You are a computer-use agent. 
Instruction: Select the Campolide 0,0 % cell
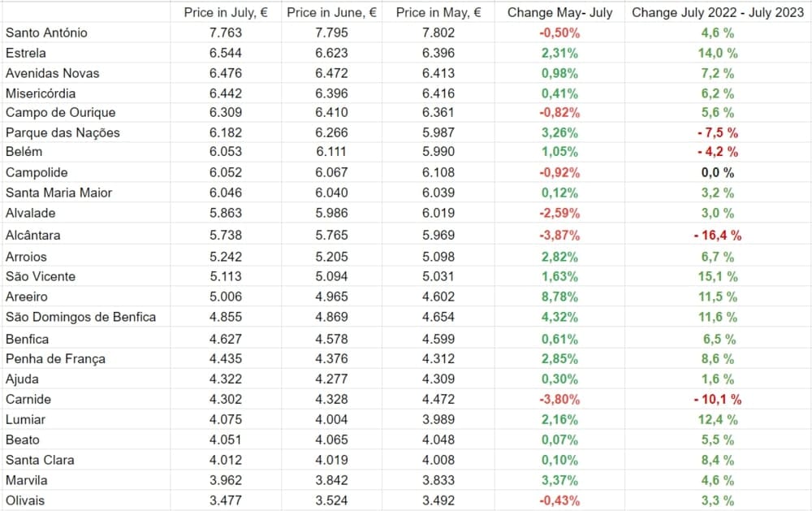718,172
